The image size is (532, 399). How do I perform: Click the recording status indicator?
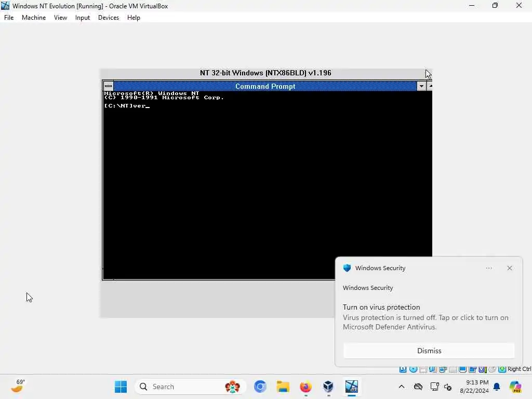(472, 369)
